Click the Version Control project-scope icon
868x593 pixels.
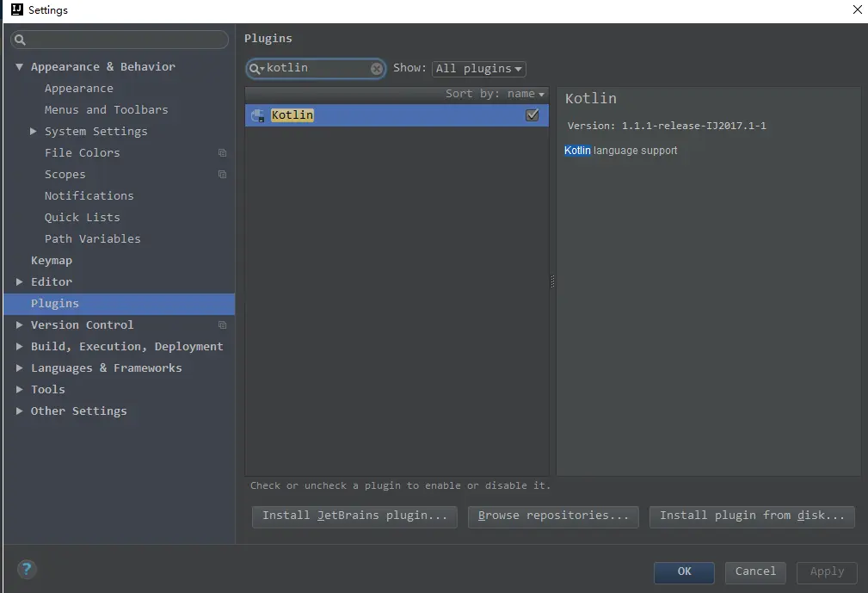[x=223, y=325]
